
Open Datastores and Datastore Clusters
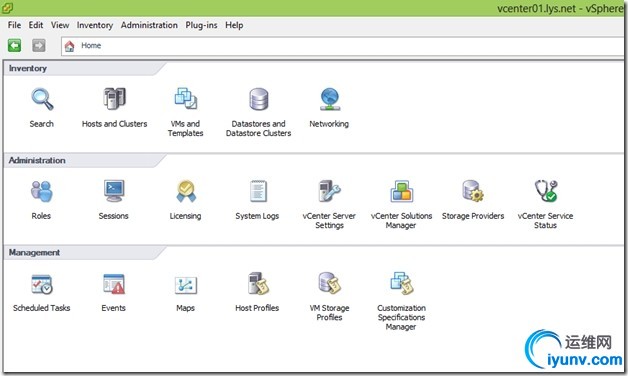pos(259,99)
